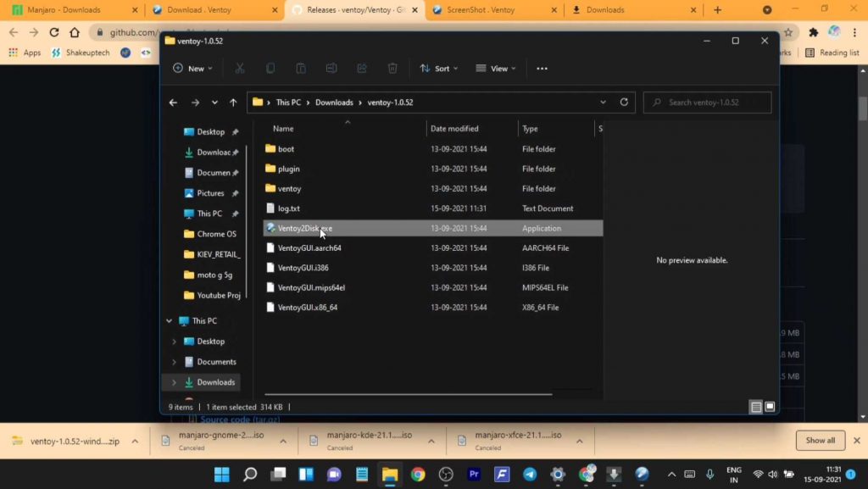Screen dimensions: 868x489
Task: Refresh the current folder view
Action: click(x=624, y=103)
